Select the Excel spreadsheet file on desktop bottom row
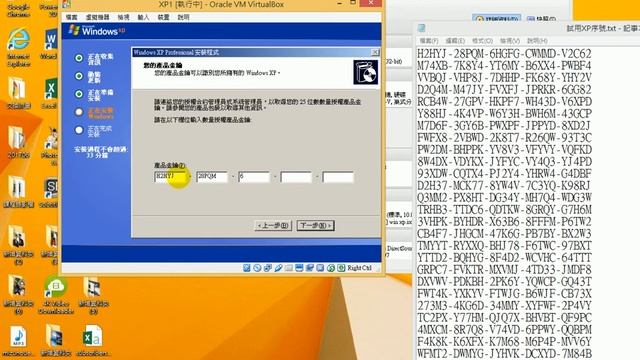 [x=92, y=341]
